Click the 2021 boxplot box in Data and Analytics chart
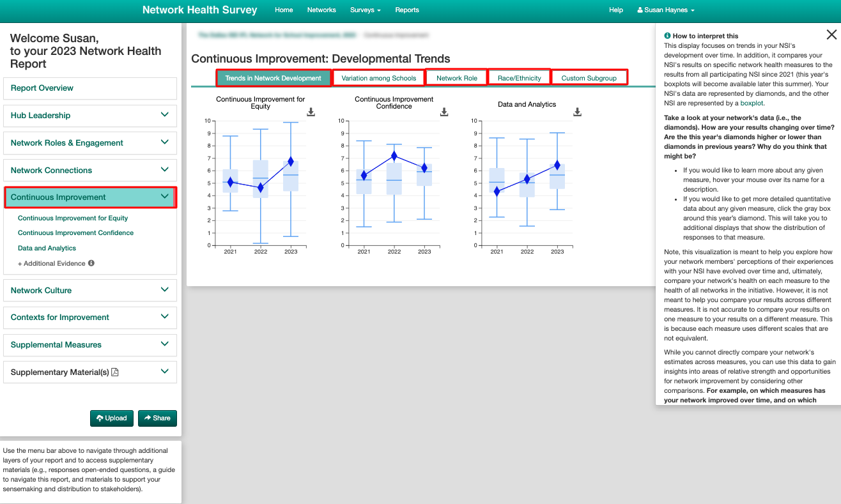This screenshot has height=504, width=841. click(x=497, y=180)
